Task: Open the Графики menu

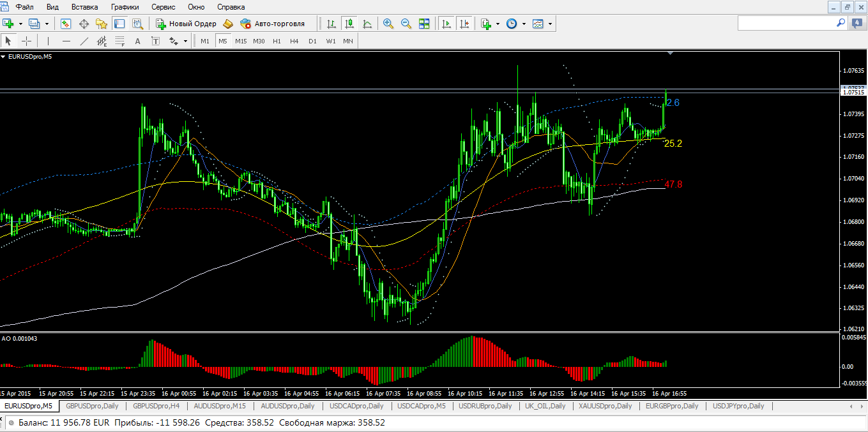Action: pos(125,7)
